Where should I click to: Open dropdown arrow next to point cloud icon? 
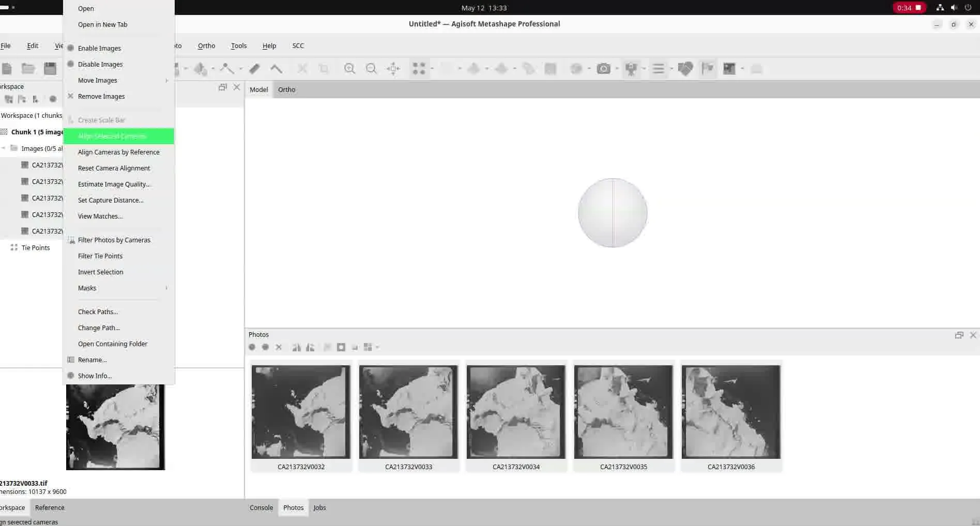click(432, 69)
